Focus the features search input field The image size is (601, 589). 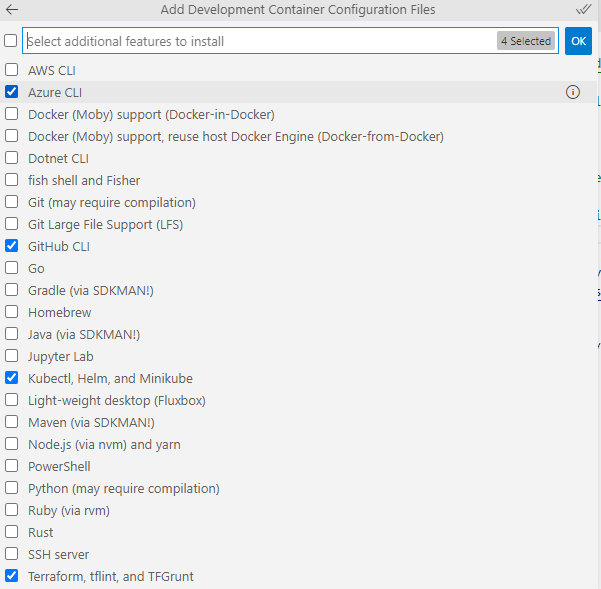tap(258, 41)
